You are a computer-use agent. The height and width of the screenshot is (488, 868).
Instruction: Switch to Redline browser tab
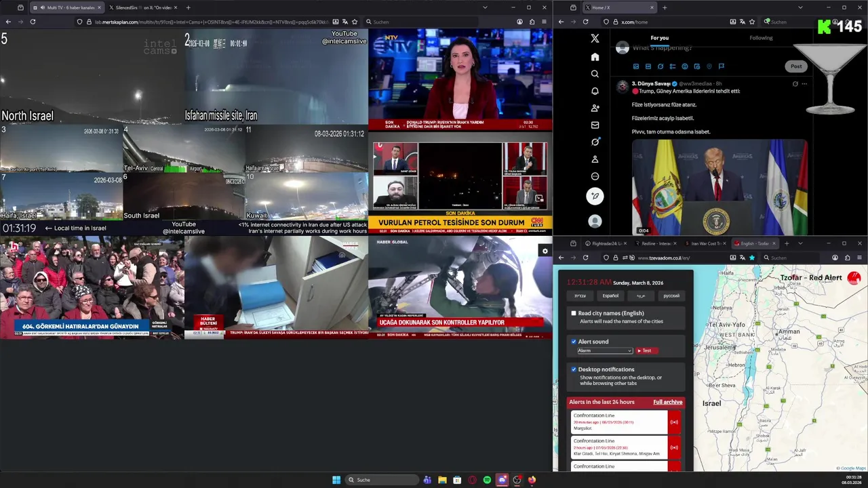(654, 243)
